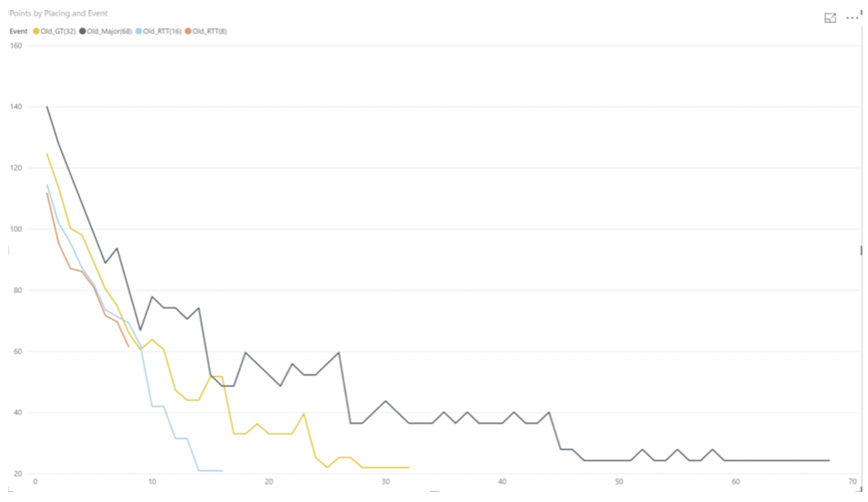Open focus mode for the chart
This screenshot has height=502, width=868.
(830, 18)
